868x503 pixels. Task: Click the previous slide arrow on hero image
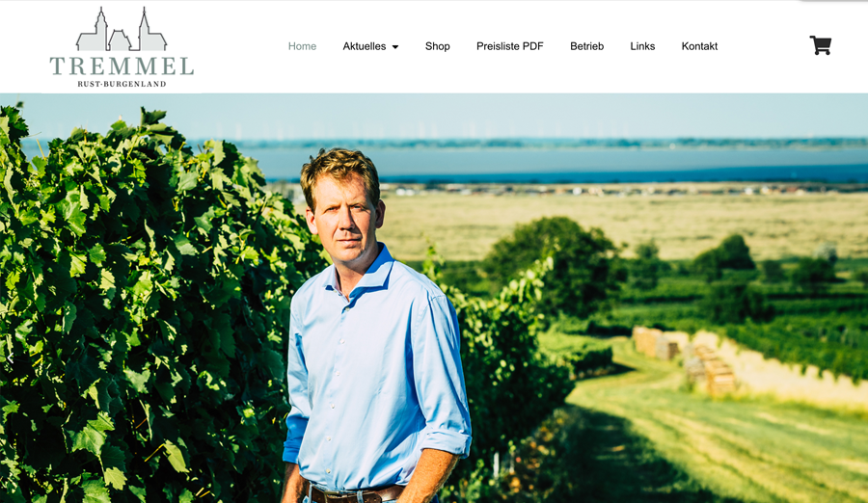(10, 358)
